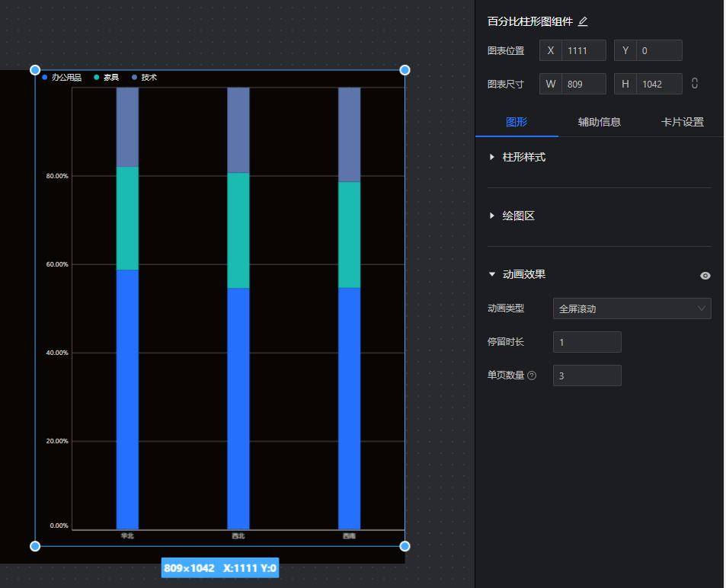Click the bottom-left resize handle of chart
726x588 pixels.
click(35, 546)
